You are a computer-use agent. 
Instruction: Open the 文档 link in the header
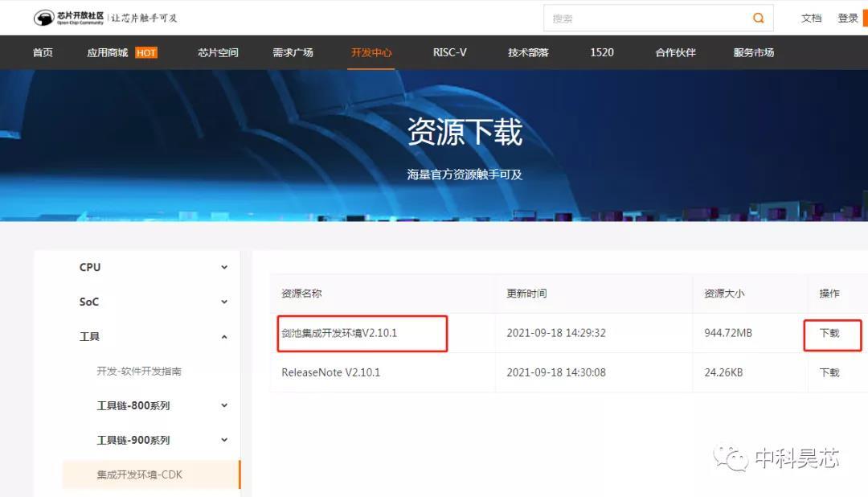811,18
